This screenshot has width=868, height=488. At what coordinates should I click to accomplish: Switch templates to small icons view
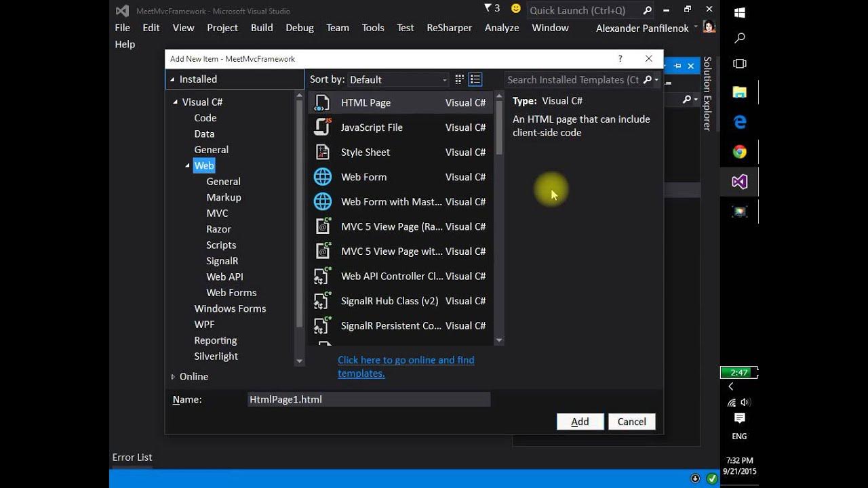(x=460, y=80)
